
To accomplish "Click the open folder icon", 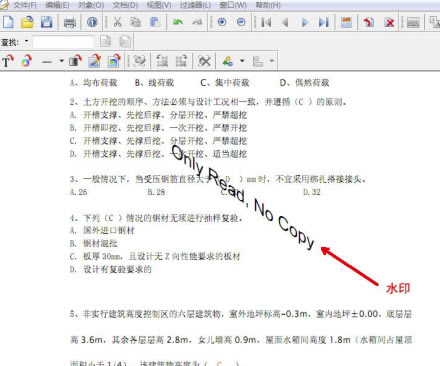I will 27,22.
